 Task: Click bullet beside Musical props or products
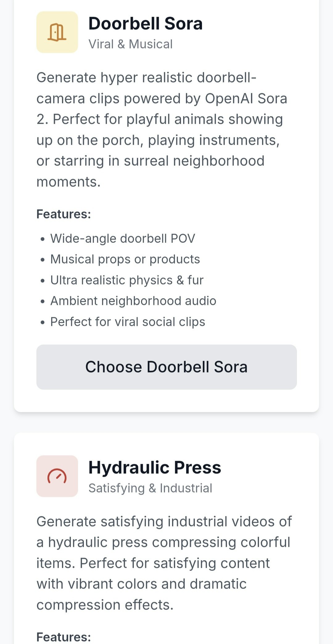[43, 260]
